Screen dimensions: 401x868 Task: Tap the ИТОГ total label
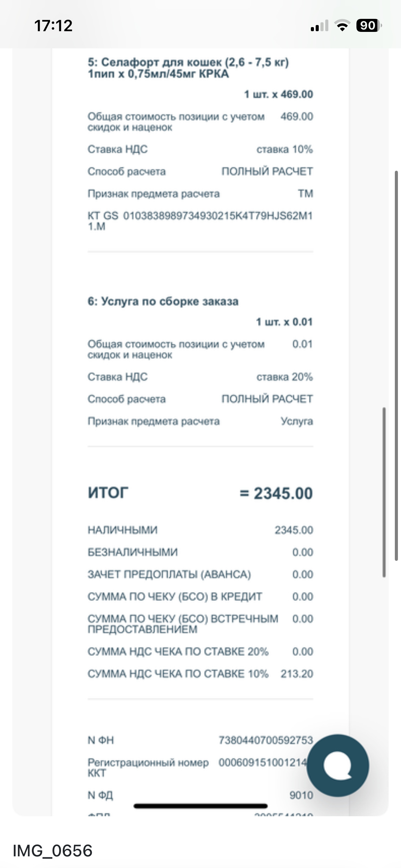click(x=108, y=493)
